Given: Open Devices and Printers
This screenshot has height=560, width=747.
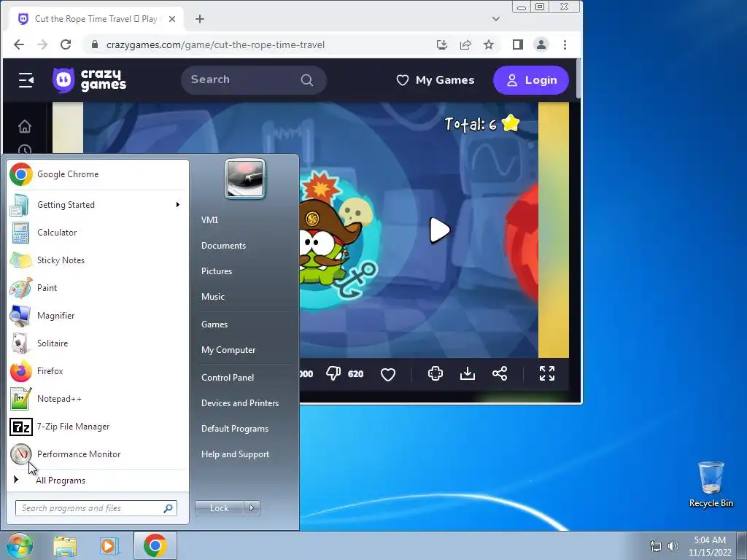Looking at the screenshot, I should pos(239,403).
